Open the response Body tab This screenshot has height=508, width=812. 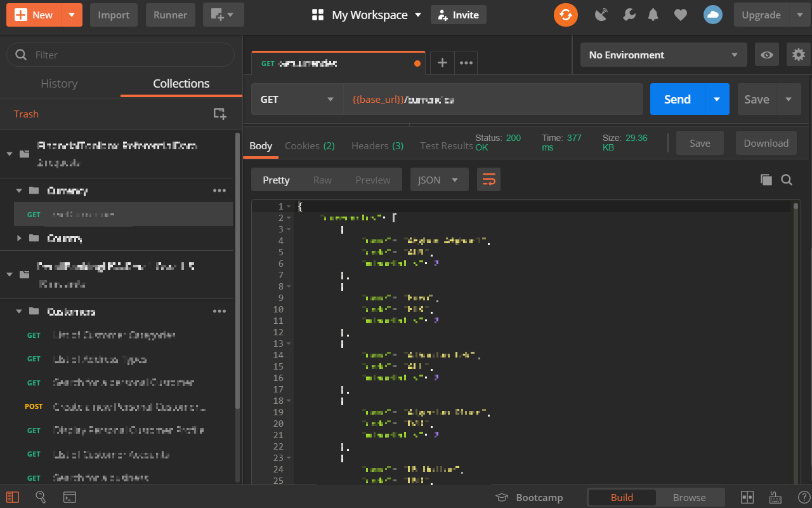(261, 145)
